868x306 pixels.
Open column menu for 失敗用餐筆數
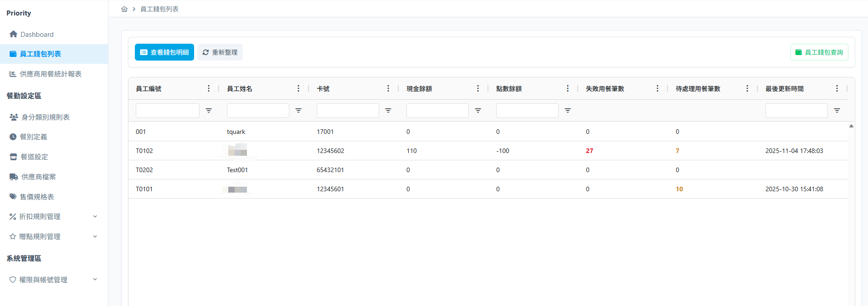coord(657,88)
